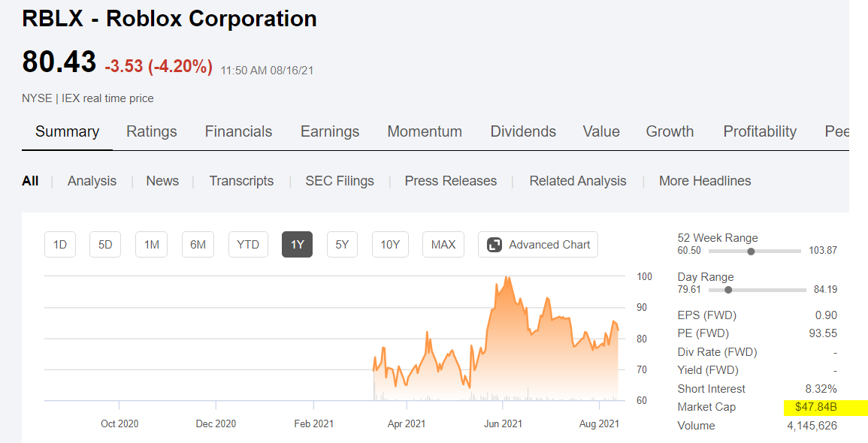
Task: Click the Oct 2020 axis label
Action: pyautogui.click(x=119, y=423)
